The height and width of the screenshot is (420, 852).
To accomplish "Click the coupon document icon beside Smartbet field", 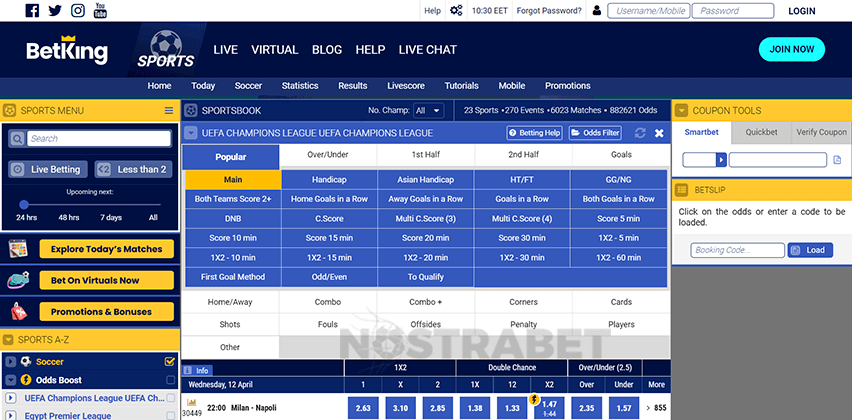I will coord(837,160).
